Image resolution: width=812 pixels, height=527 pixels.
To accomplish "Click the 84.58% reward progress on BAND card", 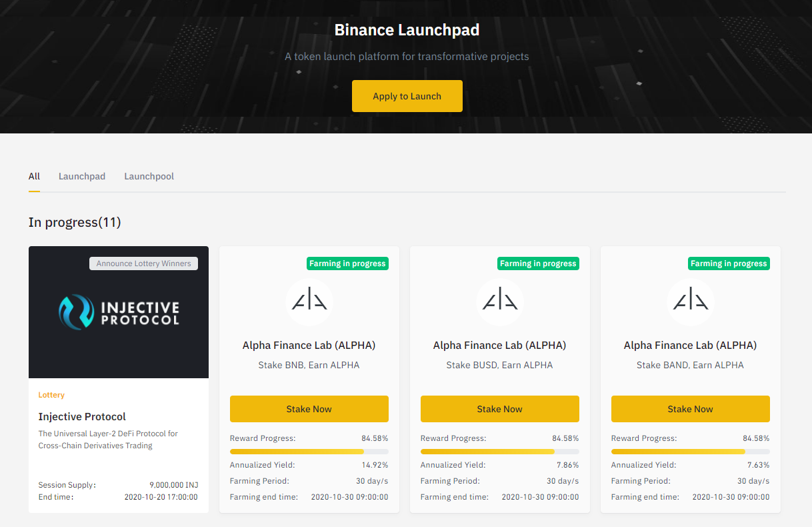I will (756, 438).
